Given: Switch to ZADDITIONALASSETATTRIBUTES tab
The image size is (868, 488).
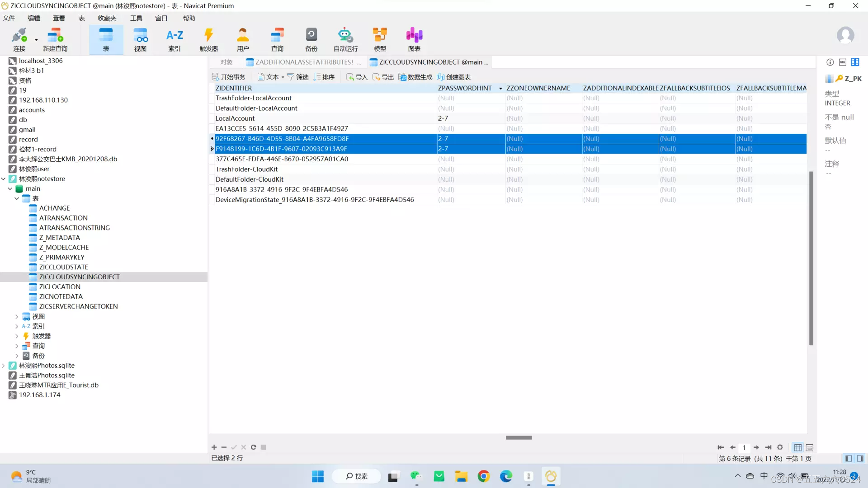Looking at the screenshot, I should (303, 62).
